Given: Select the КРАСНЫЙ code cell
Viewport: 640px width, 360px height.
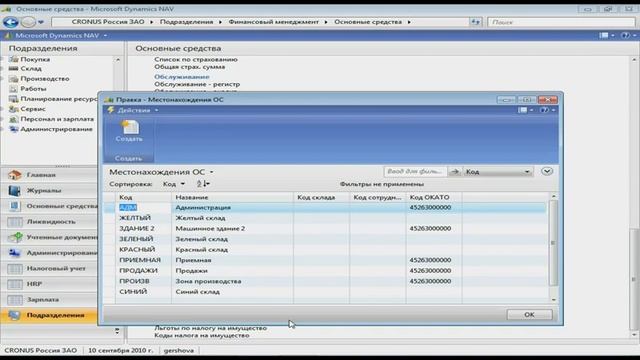Looking at the screenshot, I should point(143,249).
